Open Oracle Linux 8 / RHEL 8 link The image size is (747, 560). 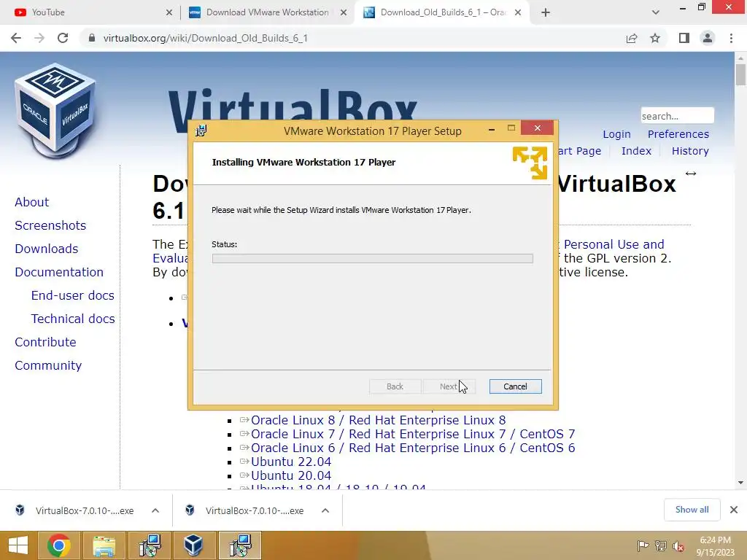coord(379,420)
